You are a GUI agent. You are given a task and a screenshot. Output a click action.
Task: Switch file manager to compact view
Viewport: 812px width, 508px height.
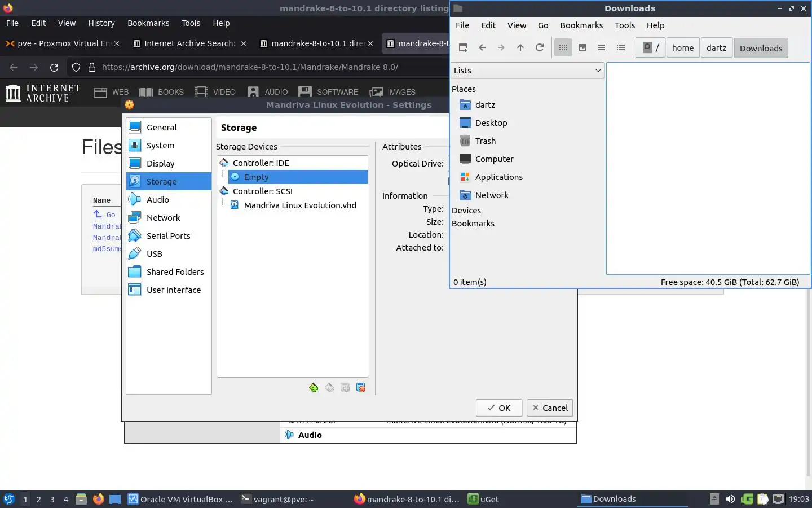(602, 48)
